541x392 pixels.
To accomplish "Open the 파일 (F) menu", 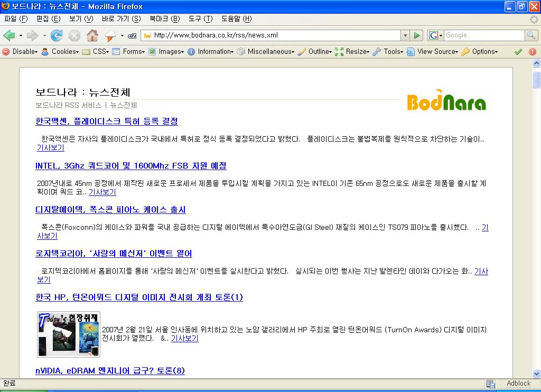I will 16,19.
